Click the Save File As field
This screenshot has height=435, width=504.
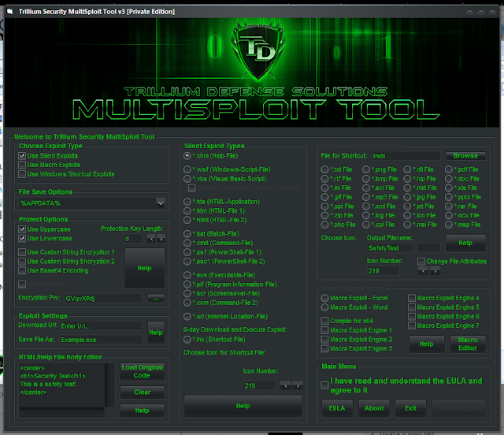[102, 340]
